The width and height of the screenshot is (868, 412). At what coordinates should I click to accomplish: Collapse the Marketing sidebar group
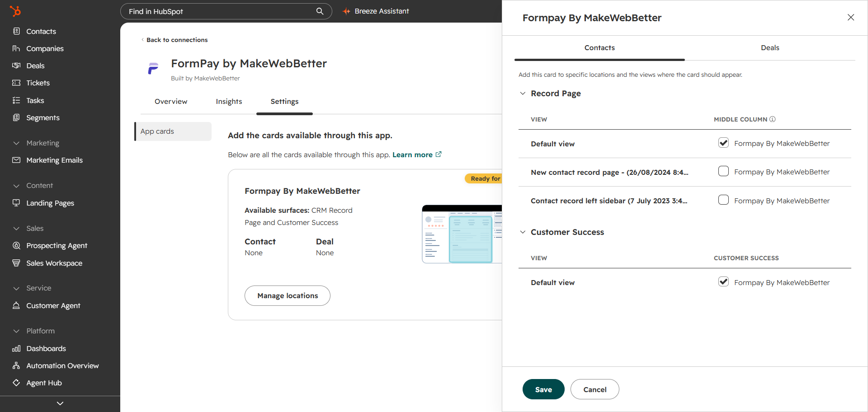point(16,143)
